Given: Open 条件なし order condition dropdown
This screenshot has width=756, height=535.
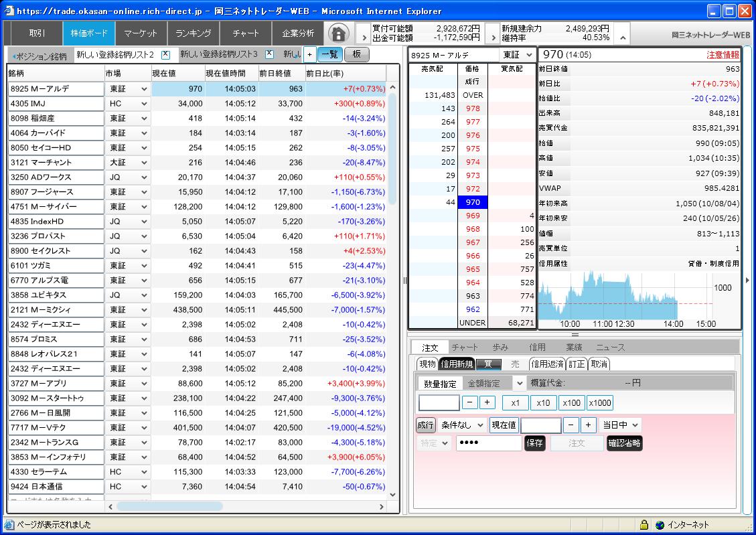Looking at the screenshot, I should [x=462, y=425].
